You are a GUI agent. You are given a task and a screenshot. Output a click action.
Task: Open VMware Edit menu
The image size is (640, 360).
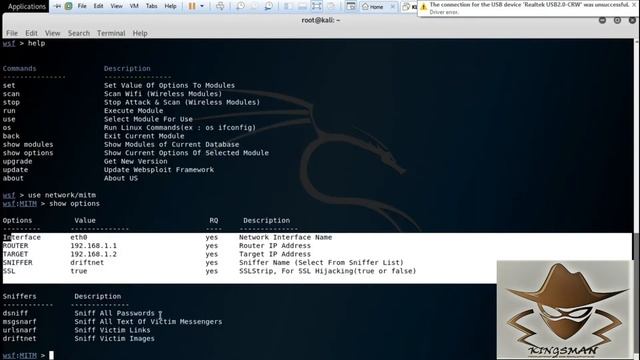tap(98, 6)
